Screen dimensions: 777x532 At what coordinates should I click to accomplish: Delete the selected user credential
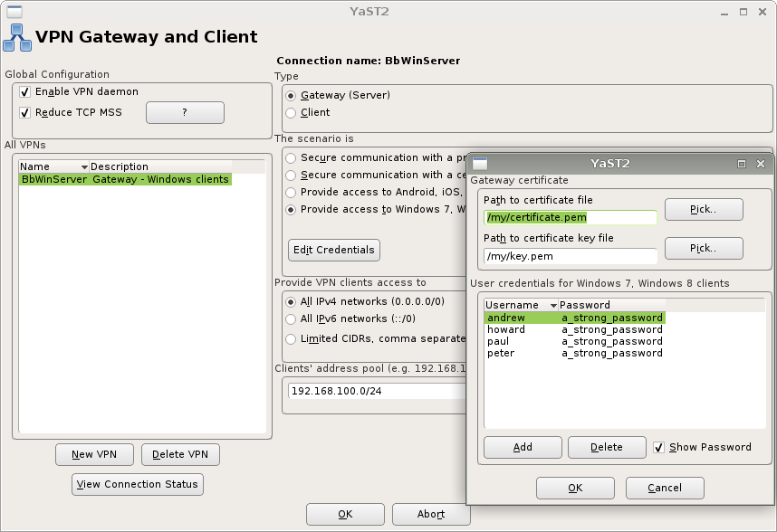pos(606,447)
